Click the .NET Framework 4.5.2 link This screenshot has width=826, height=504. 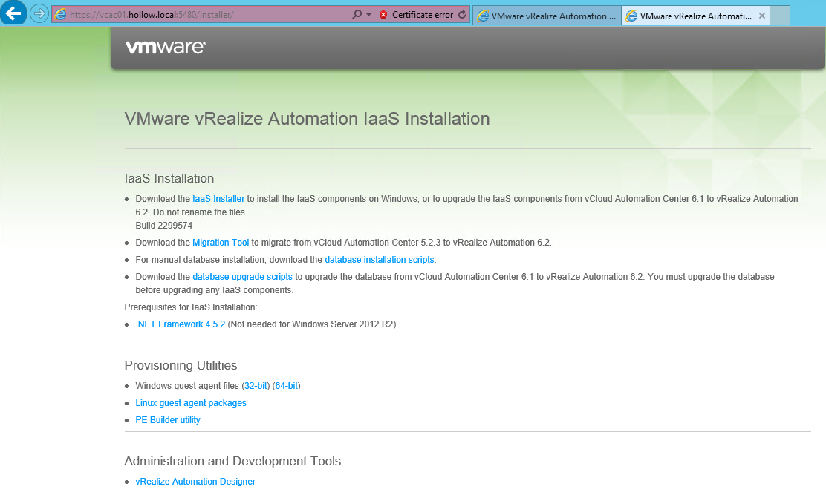[x=180, y=324]
